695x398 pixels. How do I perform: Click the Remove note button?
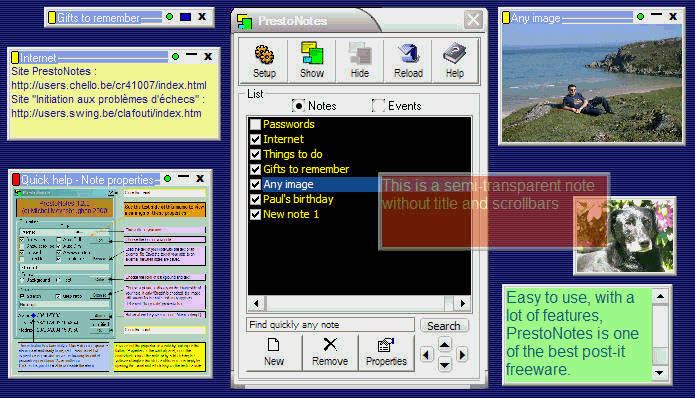(x=330, y=352)
